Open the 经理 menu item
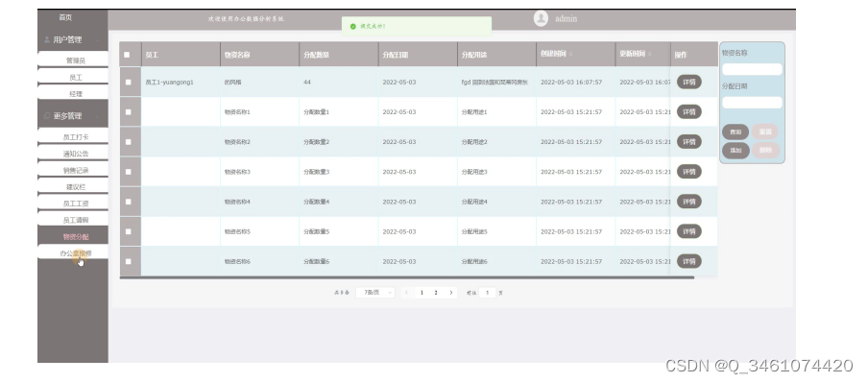The width and height of the screenshot is (868, 383). tap(73, 94)
